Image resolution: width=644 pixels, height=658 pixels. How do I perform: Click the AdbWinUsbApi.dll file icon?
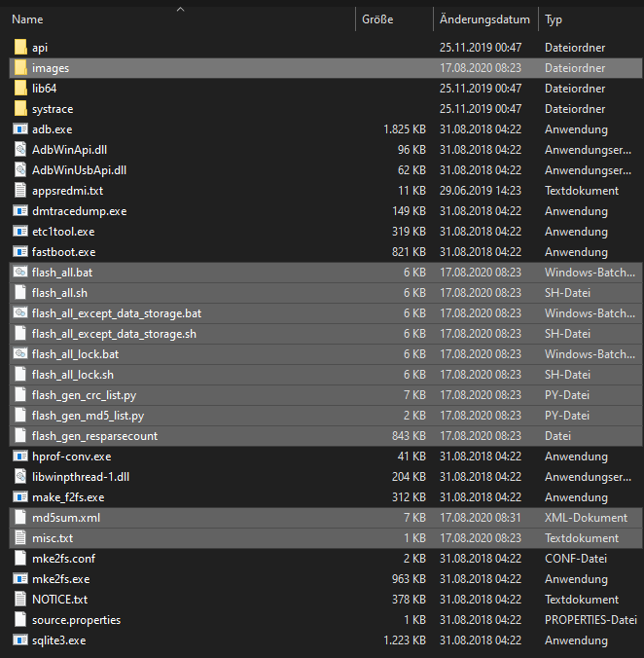[20, 170]
